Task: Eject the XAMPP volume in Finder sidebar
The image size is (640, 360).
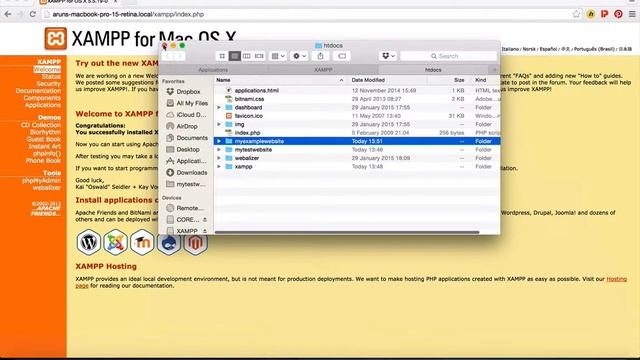Action: 205,231
